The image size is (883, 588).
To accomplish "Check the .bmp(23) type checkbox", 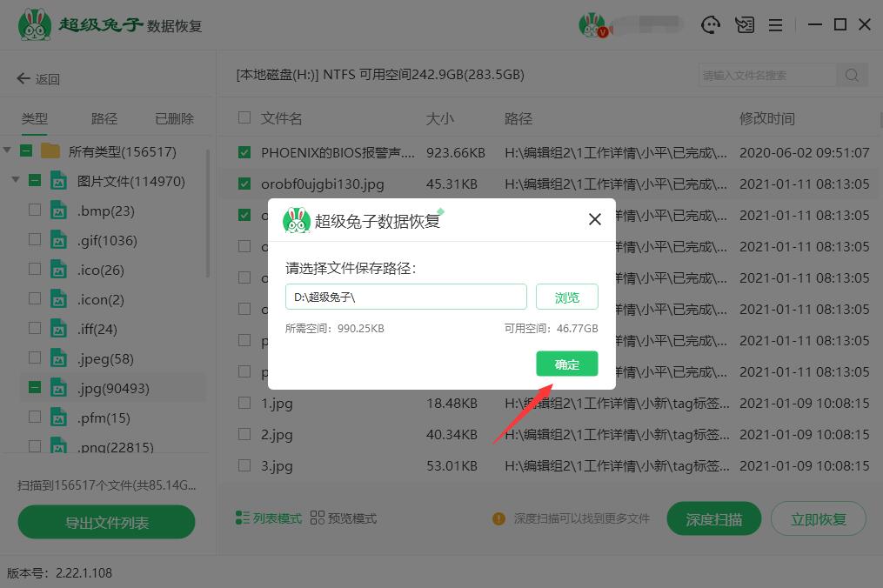I will click(x=35, y=210).
